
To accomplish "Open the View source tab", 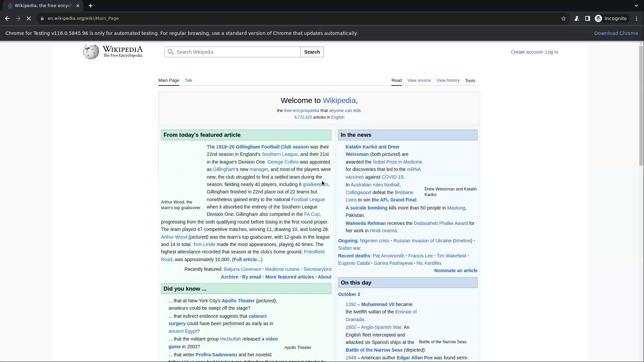I will coord(419,80).
